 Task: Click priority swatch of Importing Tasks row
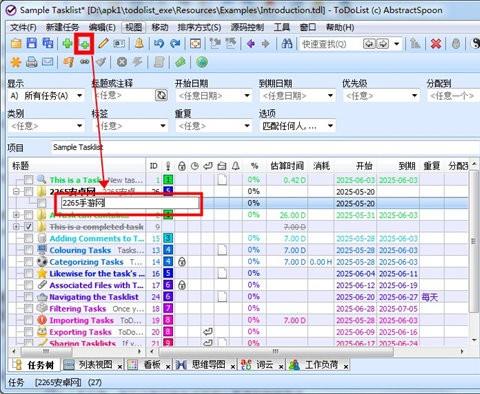tap(168, 320)
